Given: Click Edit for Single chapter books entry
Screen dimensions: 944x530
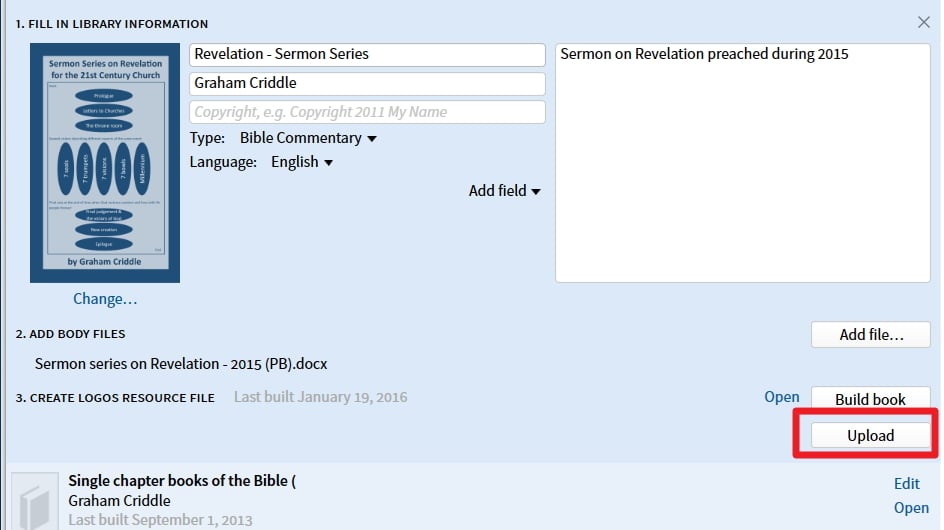Looking at the screenshot, I should point(906,484).
